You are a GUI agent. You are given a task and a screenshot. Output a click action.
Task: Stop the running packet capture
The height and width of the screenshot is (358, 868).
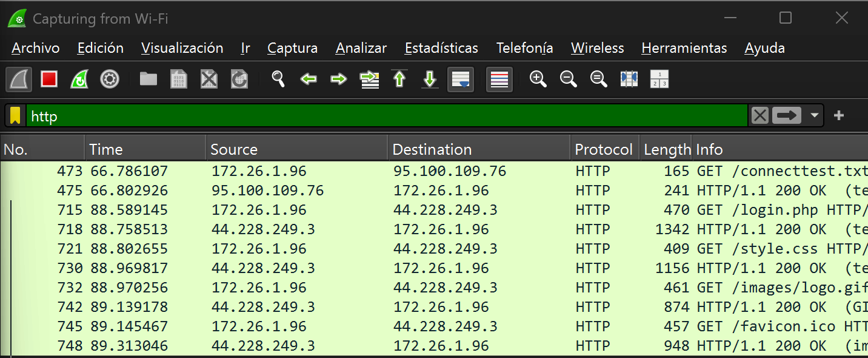tap(49, 79)
